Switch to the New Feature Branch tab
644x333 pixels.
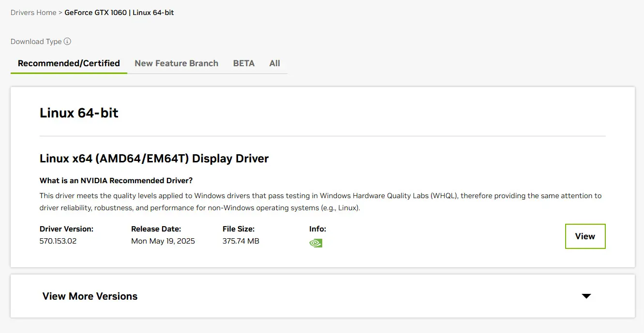(176, 63)
